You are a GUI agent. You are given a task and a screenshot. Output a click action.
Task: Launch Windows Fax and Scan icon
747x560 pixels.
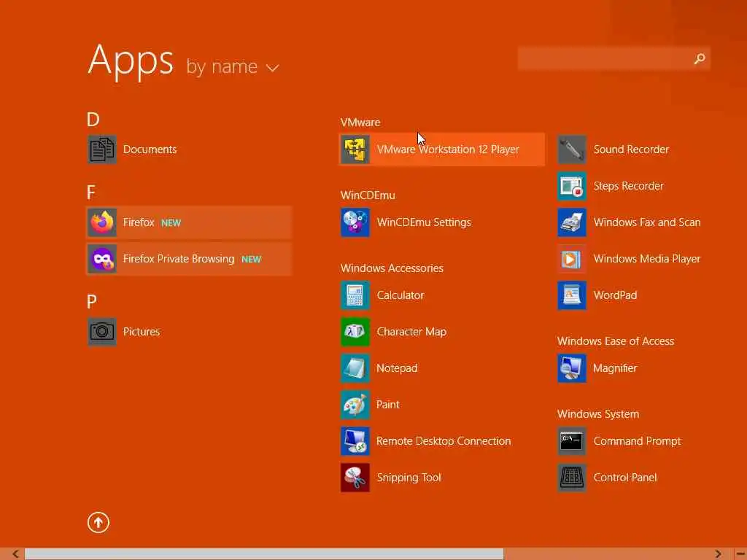572,222
